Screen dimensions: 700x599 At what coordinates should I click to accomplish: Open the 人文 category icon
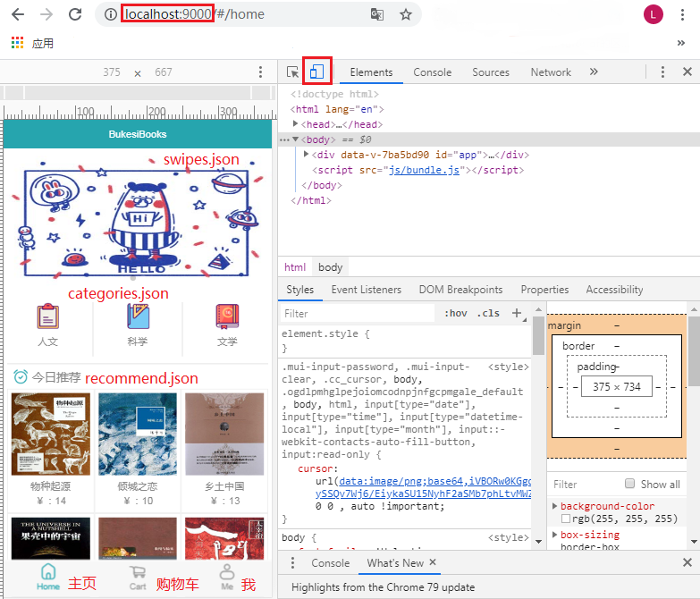point(47,316)
